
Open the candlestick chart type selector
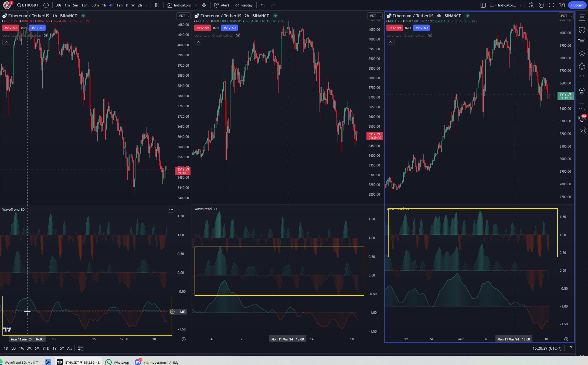click(x=157, y=5)
